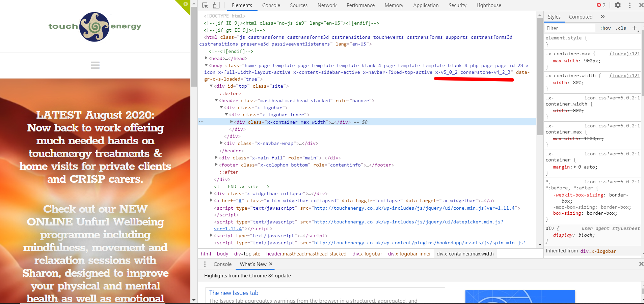Activate the inspect element picker icon
644x304 pixels.
click(x=205, y=5)
